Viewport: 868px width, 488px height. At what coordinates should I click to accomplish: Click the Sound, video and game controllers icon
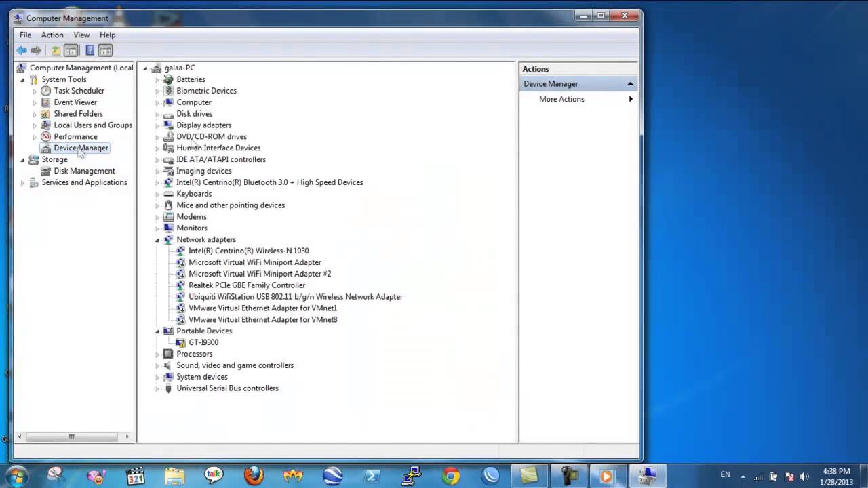click(168, 365)
